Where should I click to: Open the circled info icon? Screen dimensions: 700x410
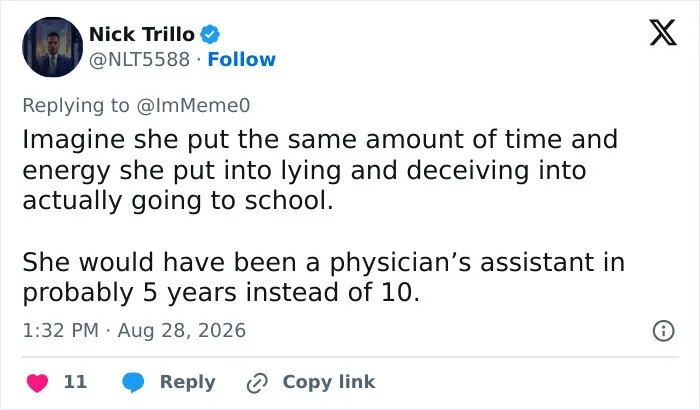663,331
